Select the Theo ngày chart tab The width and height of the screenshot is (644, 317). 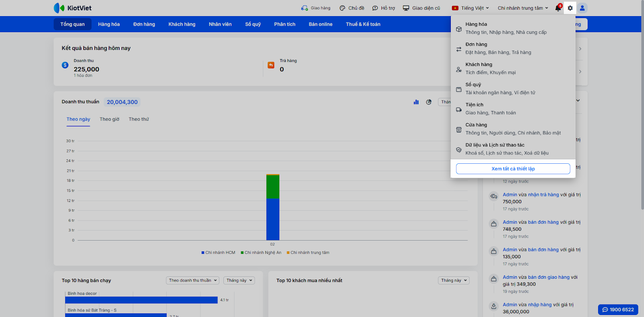78,119
